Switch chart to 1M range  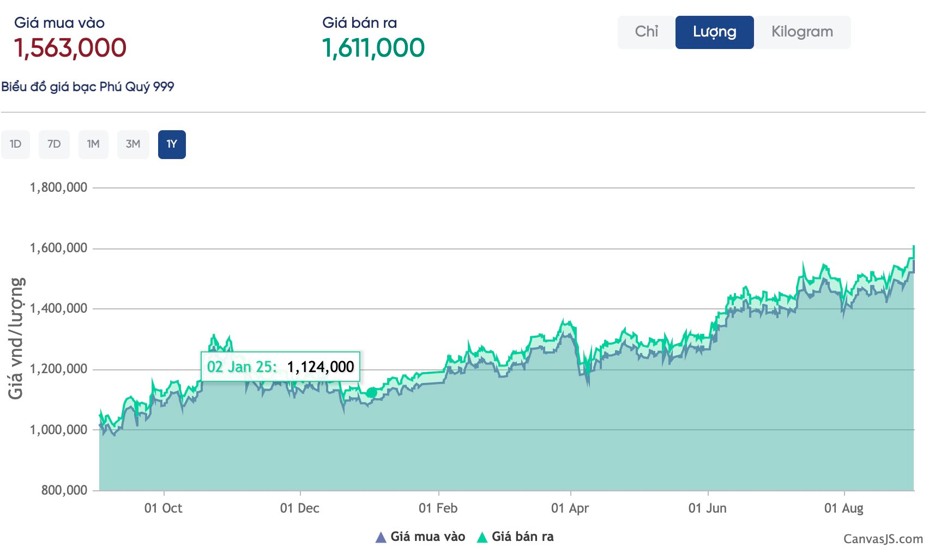(93, 144)
